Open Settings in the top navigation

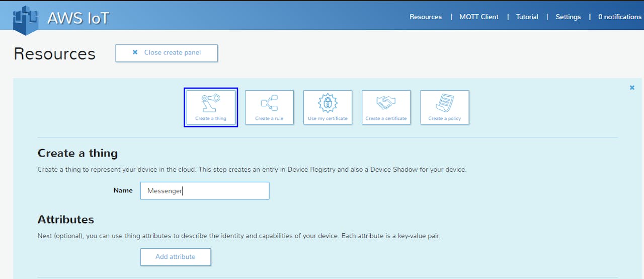[x=568, y=17]
